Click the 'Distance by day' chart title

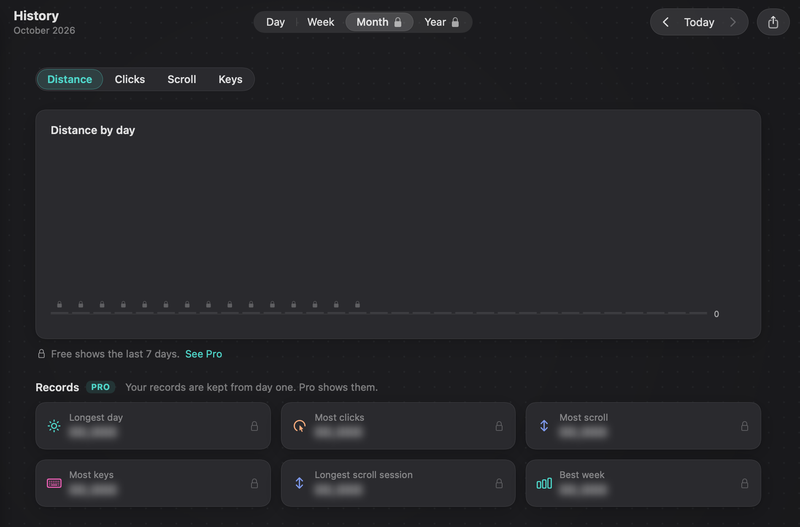pos(93,130)
